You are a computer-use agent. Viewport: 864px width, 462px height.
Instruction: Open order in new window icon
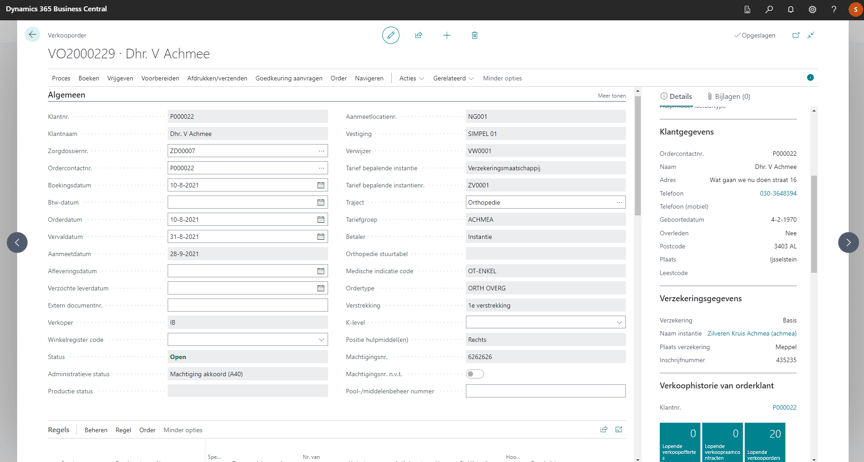[796, 35]
